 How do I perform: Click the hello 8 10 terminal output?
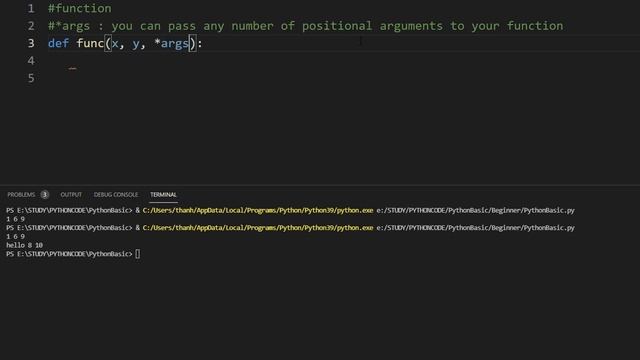(x=24, y=245)
